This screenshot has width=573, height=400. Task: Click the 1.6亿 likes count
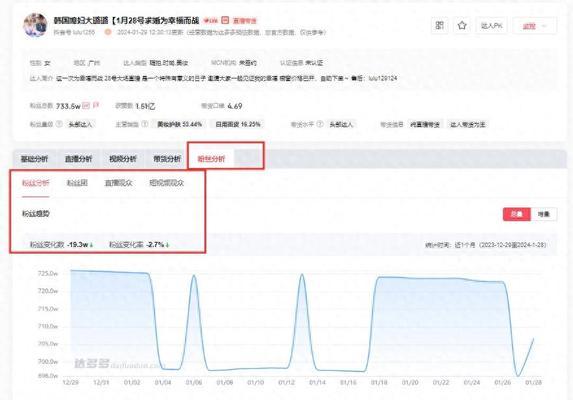click(x=145, y=106)
